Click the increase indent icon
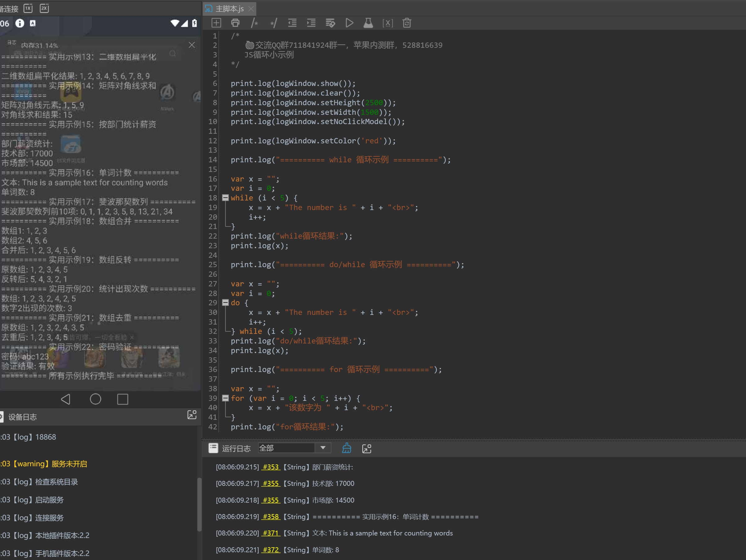Viewport: 746px width, 560px height. pos(311,23)
